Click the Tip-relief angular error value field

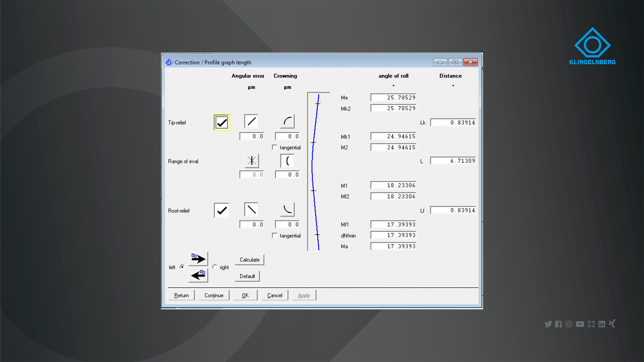coord(252,136)
